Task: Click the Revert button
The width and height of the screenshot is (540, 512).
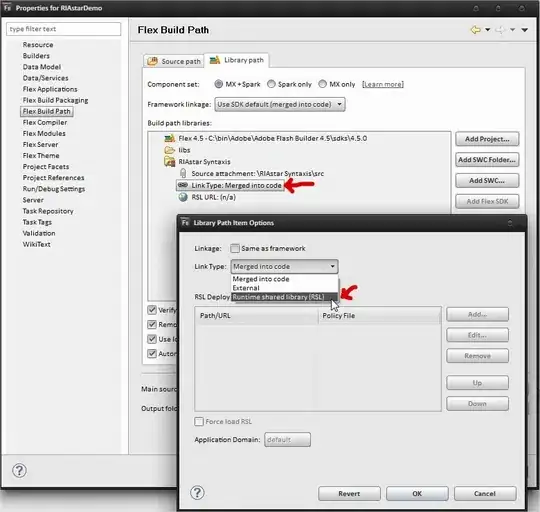Action: point(349,493)
